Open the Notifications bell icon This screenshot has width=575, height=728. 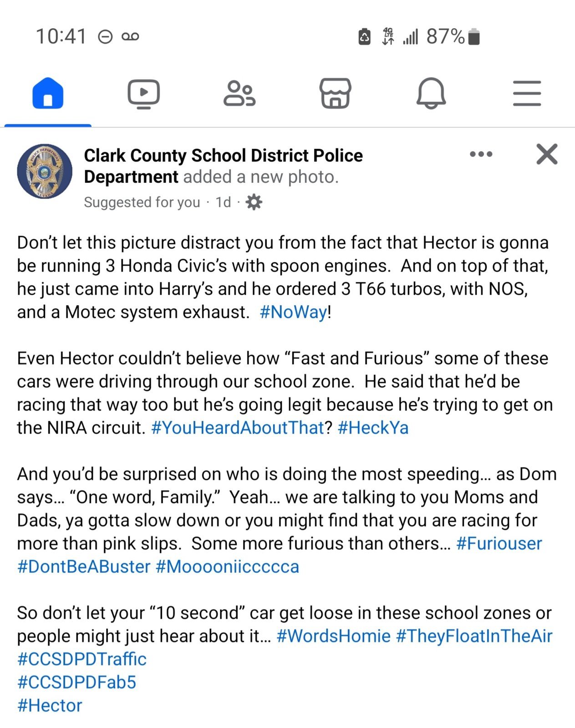tap(431, 93)
